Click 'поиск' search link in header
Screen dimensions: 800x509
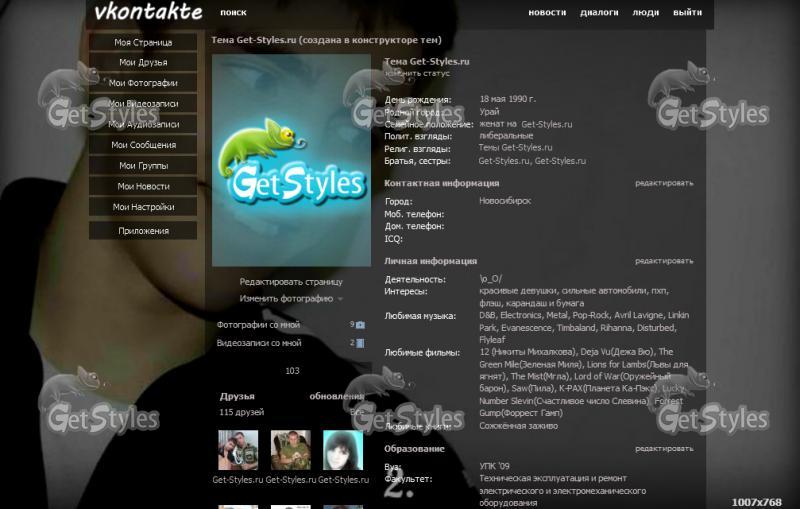(x=233, y=13)
